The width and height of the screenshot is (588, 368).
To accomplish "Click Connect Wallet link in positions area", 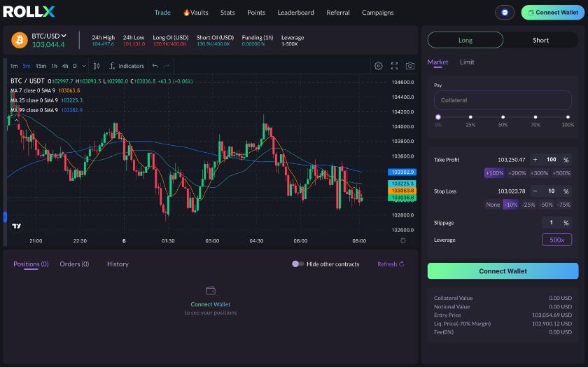I will click(211, 304).
